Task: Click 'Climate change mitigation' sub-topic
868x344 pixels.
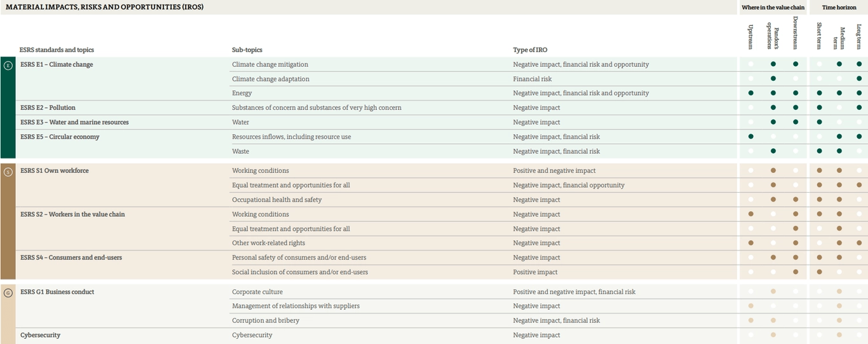Action: click(x=270, y=64)
